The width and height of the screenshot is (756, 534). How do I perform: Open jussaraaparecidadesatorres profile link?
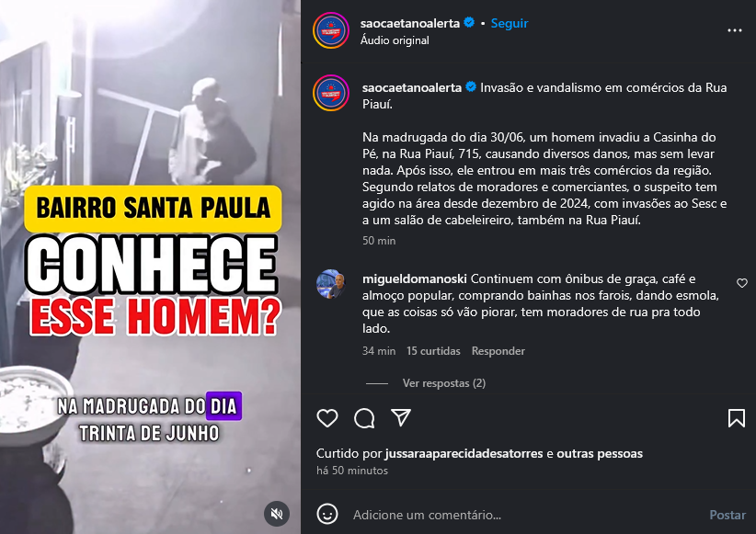click(464, 453)
